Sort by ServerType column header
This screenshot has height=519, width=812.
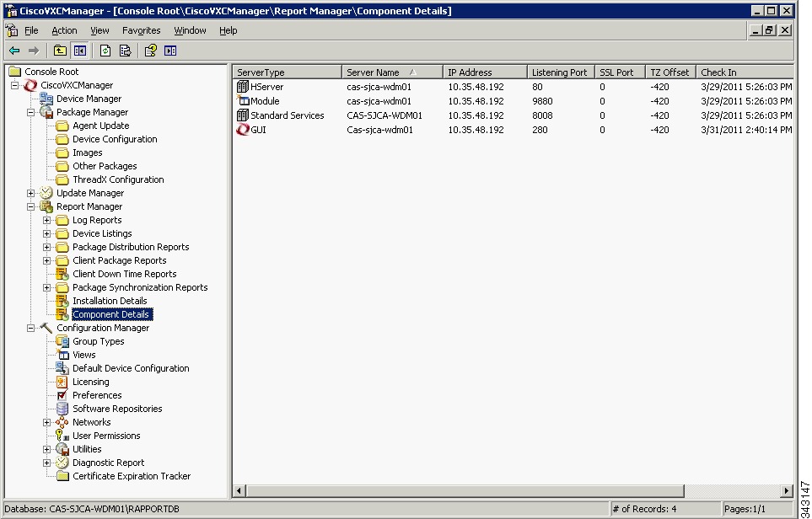coord(288,72)
